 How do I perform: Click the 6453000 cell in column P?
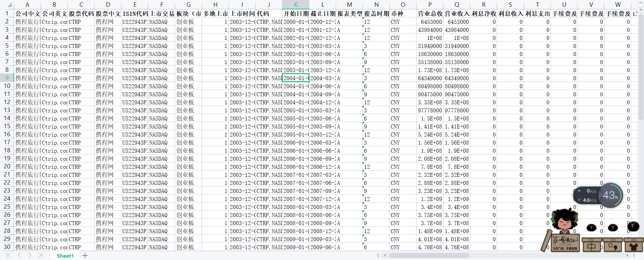click(x=430, y=21)
